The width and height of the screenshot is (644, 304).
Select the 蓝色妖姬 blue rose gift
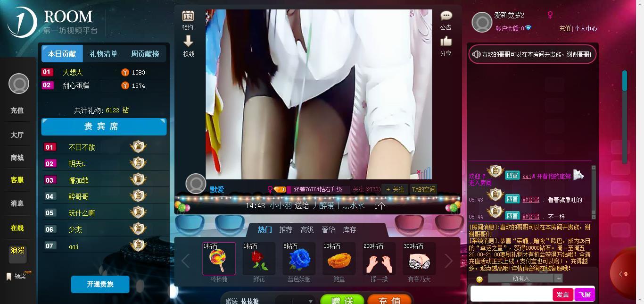[x=298, y=259]
